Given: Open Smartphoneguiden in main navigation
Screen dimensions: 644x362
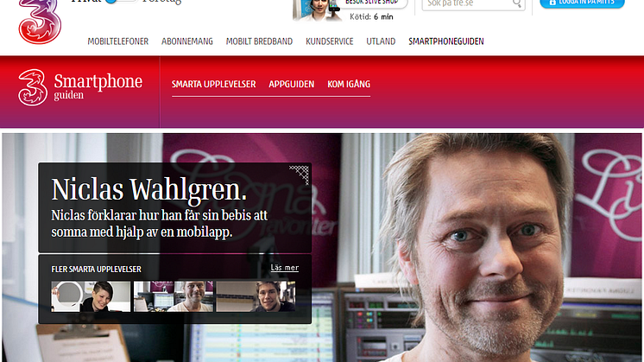Looking at the screenshot, I should (446, 41).
